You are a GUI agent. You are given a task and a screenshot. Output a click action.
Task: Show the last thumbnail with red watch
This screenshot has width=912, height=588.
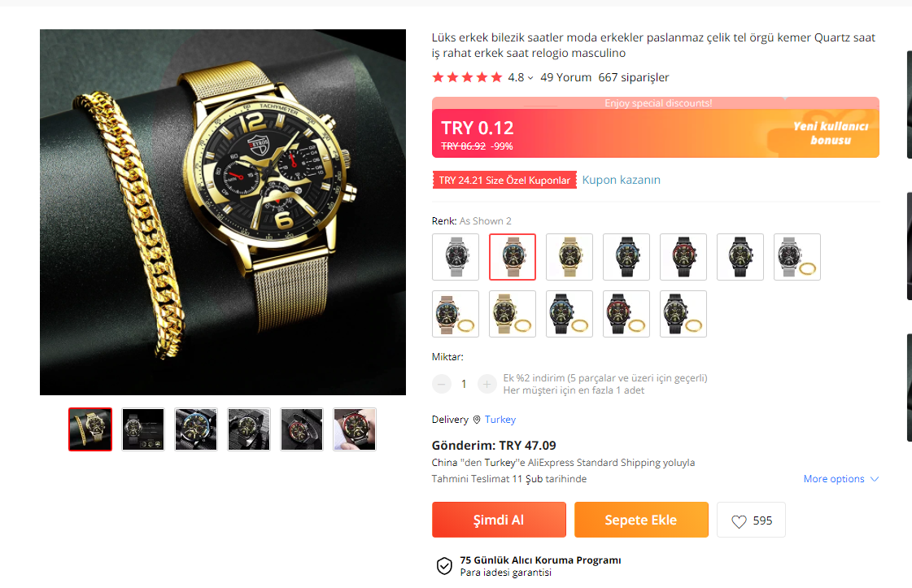click(x=355, y=429)
